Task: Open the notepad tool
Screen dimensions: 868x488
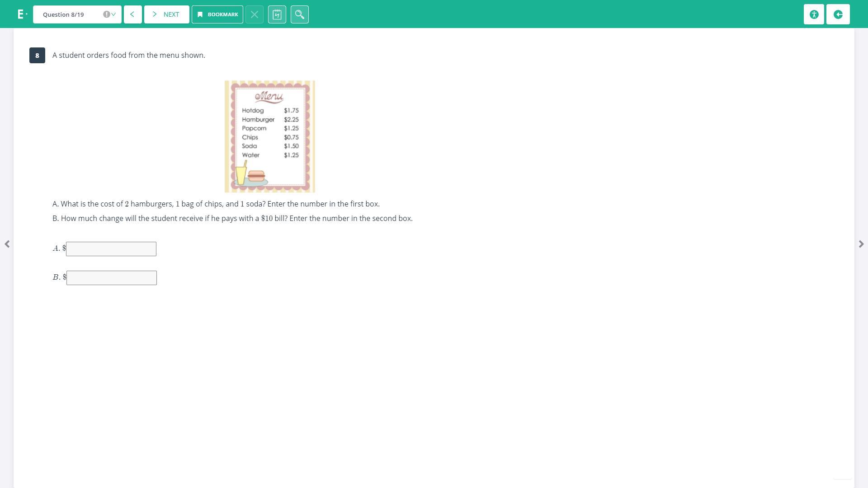Action: pos(277,14)
